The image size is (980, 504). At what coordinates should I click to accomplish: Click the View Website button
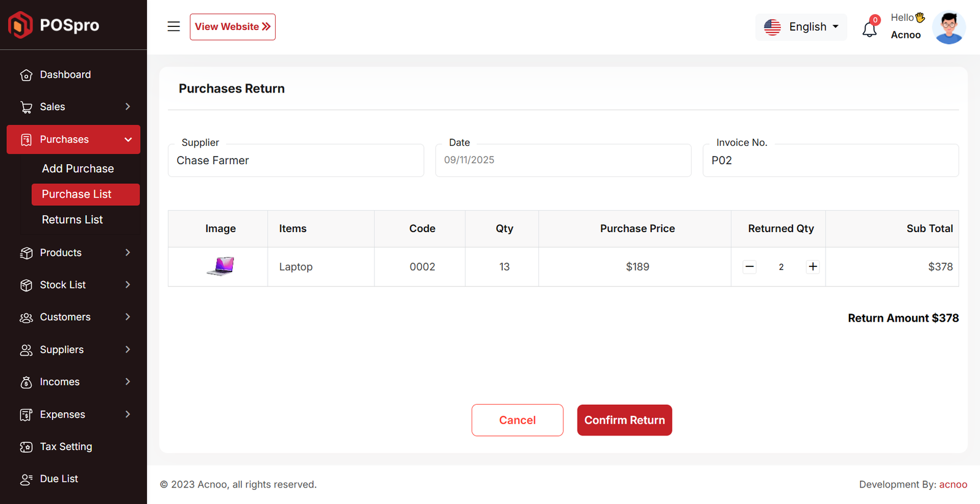tap(232, 27)
